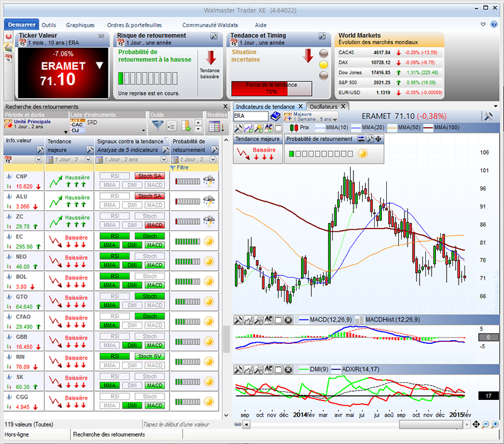The width and height of the screenshot is (504, 444).
Task: Expand the Unité Principale period dropdown
Action: (x=66, y=132)
